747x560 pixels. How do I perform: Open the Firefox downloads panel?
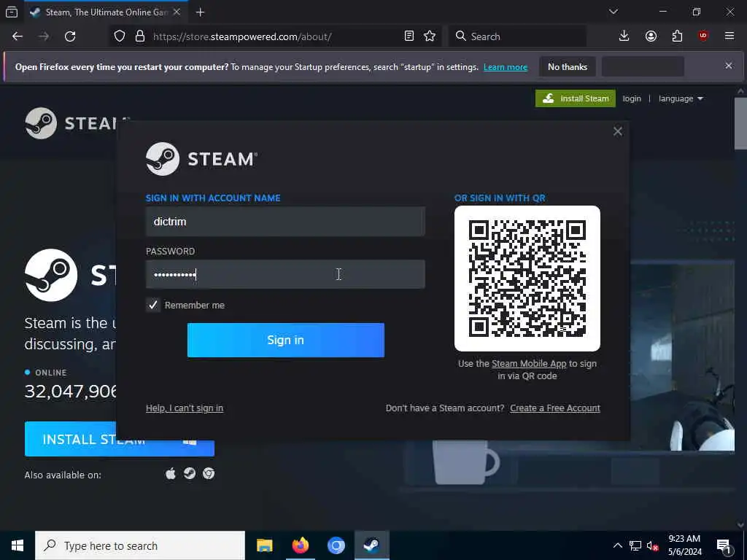coord(624,36)
